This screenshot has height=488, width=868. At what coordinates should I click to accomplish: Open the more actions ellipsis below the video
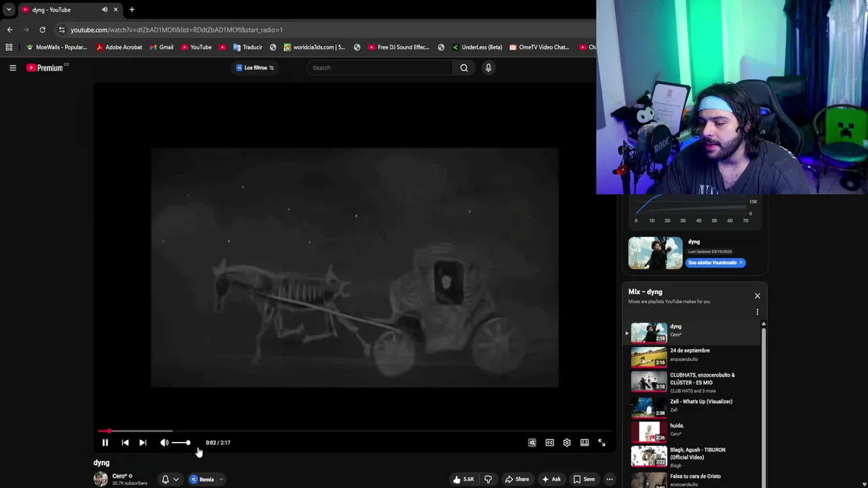click(610, 479)
